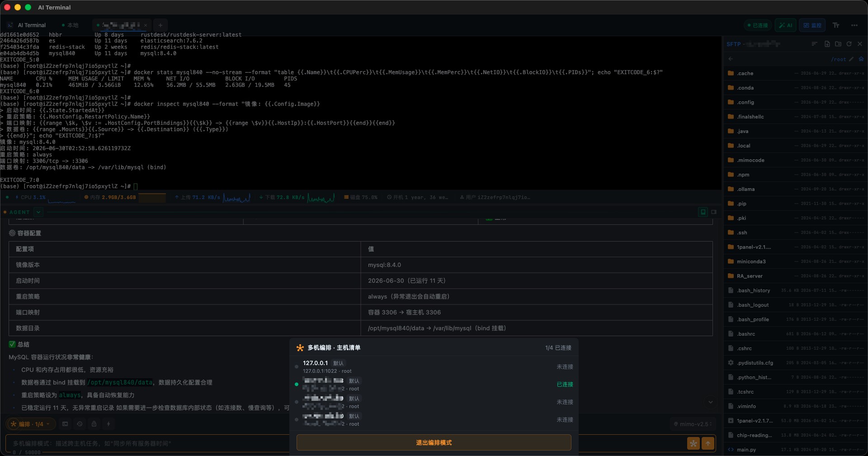The image size is (868, 456).
Task: Click the SFTP new folder icon
Action: click(838, 44)
